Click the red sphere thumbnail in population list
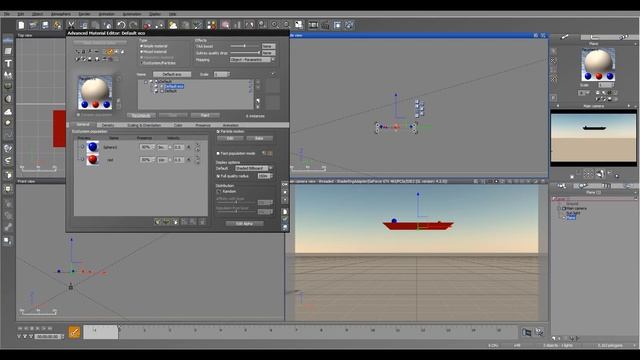Image resolution: width=640 pixels, height=360 pixels. 93,160
